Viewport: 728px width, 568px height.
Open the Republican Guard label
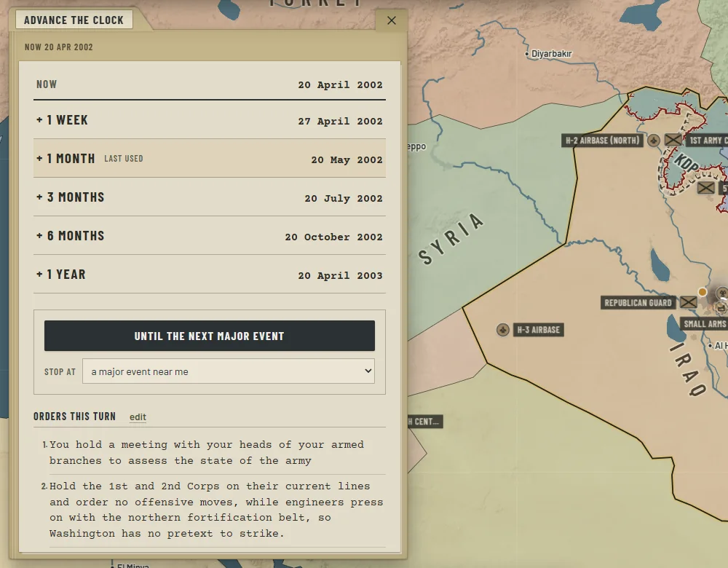pyautogui.click(x=638, y=303)
